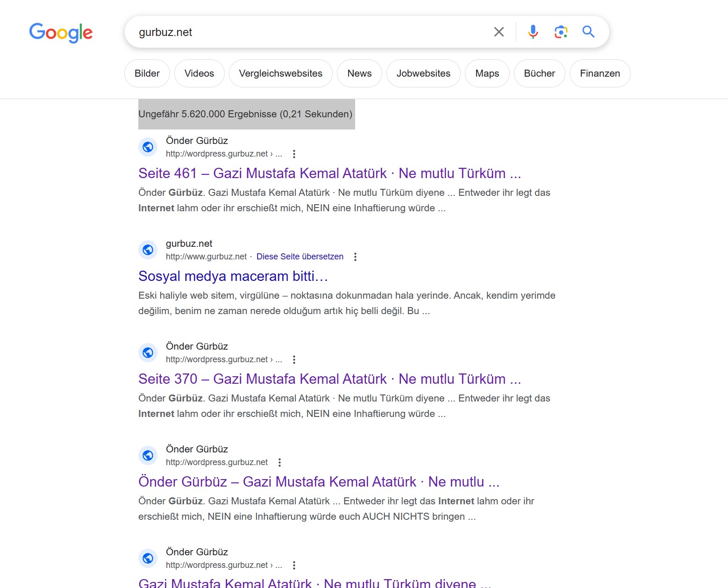728x588 pixels.
Task: Switch to Bilder filter
Action: point(147,73)
